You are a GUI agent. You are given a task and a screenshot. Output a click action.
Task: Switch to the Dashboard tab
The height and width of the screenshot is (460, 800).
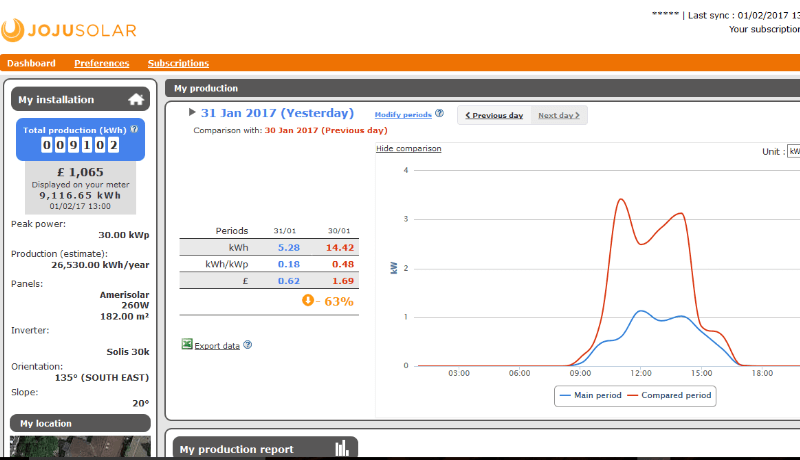(x=31, y=63)
